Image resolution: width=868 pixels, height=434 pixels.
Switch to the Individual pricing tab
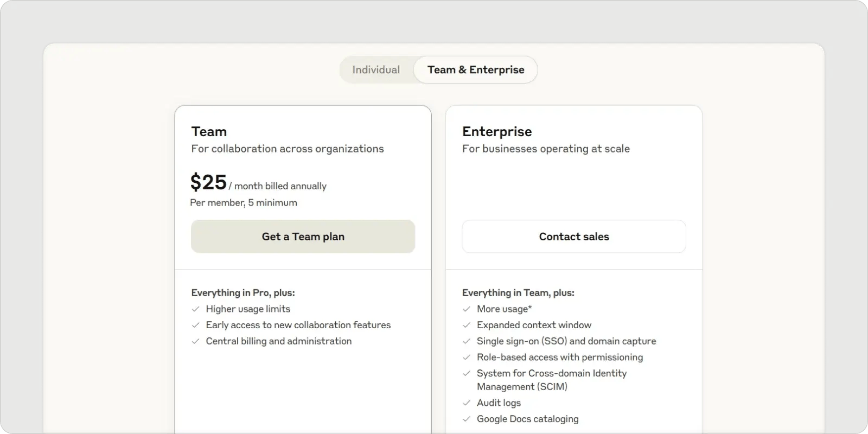pyautogui.click(x=376, y=70)
